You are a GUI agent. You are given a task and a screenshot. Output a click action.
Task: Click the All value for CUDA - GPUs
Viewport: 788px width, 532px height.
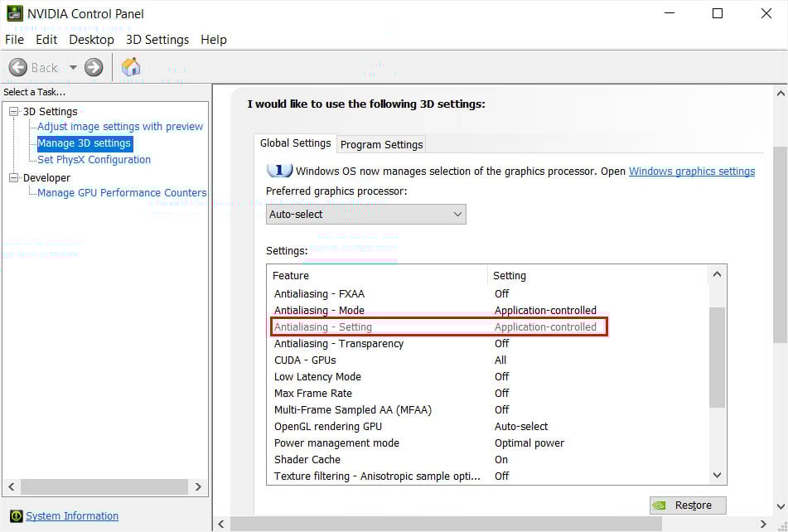click(500, 360)
